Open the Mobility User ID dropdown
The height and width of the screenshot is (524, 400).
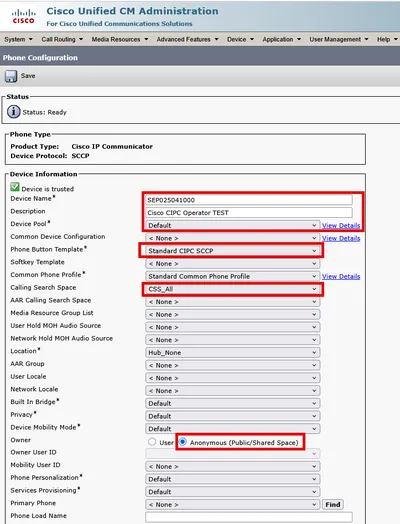click(233, 466)
